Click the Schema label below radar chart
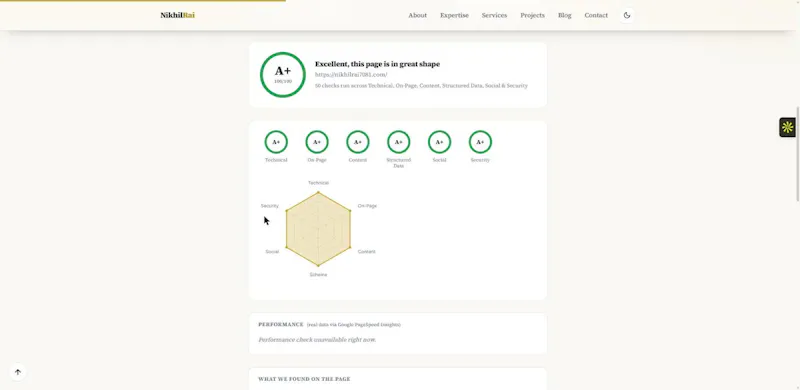The width and height of the screenshot is (800, 390). 318,275
